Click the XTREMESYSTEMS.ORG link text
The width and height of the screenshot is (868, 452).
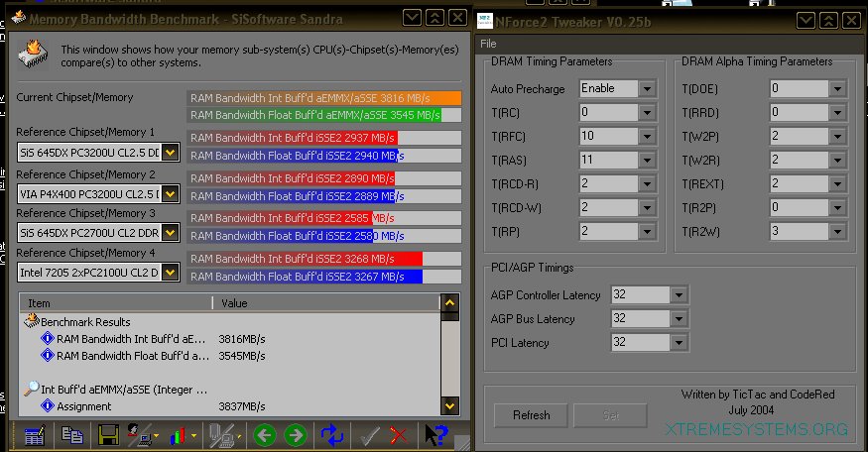tap(757, 429)
